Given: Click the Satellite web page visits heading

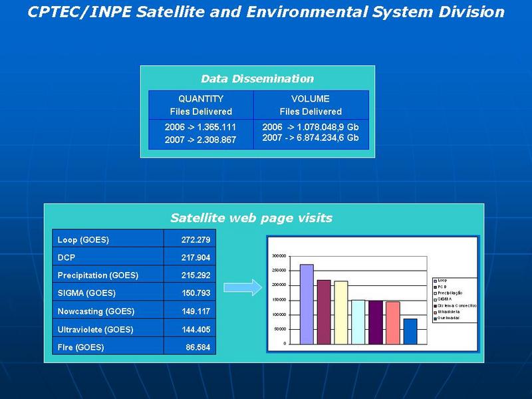Looking at the screenshot, I should pos(251,218).
